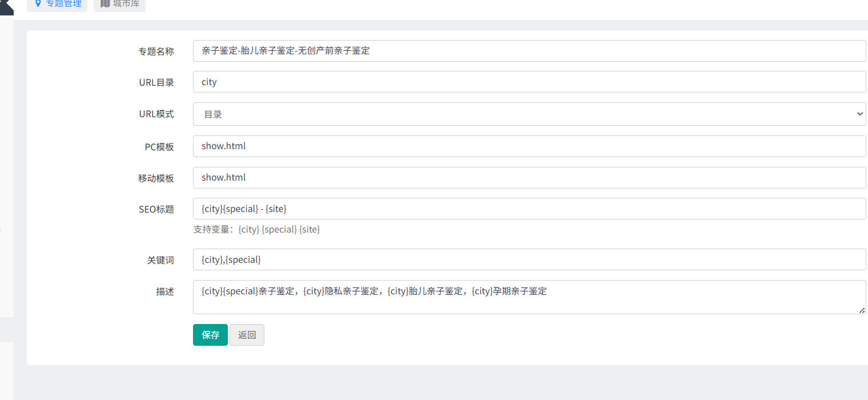Click the 专题名称 label
Image resolution: width=868 pixels, height=400 pixels.
[x=156, y=51]
